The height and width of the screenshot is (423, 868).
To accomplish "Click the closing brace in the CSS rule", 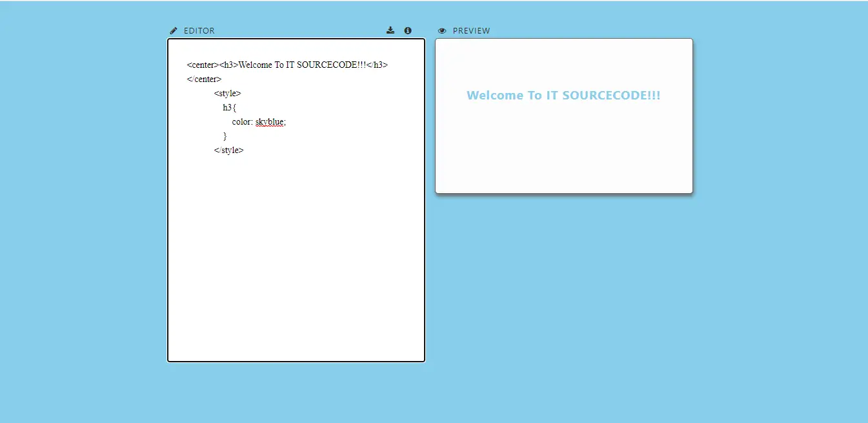I will (225, 136).
